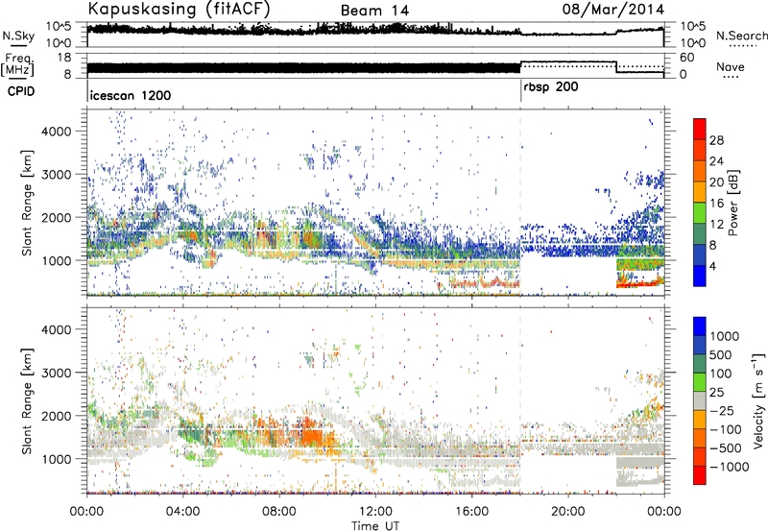Click the 'CPID' row label
This screenshot has width=768, height=532.
point(21,91)
